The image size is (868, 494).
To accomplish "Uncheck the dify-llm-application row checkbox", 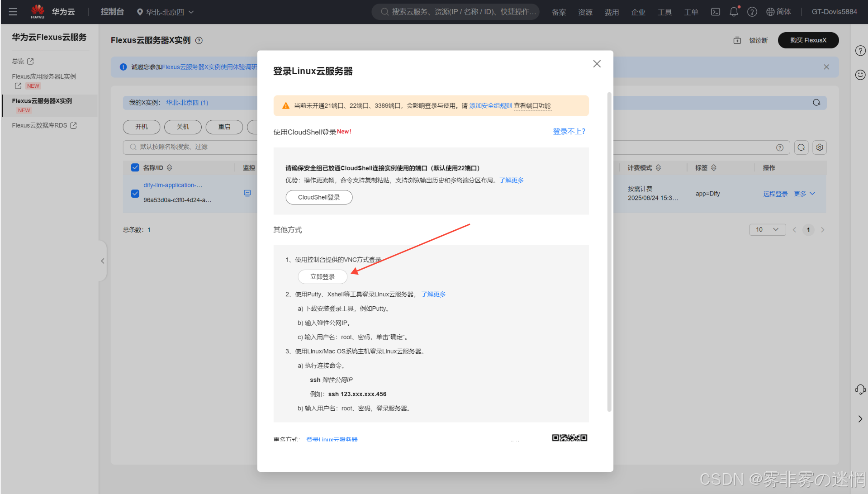I will [135, 193].
